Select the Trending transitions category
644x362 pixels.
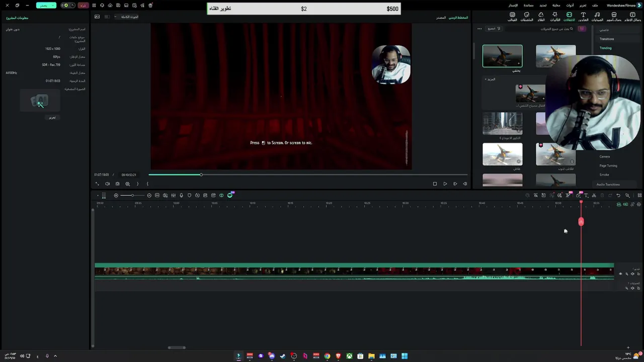tap(605, 48)
